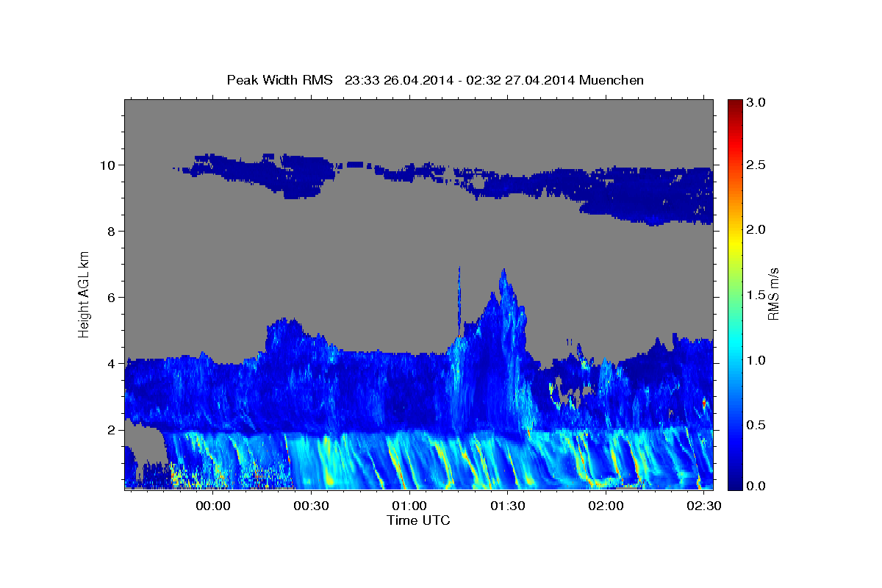Click the 'RMS m/s' colorbar title

point(773,295)
